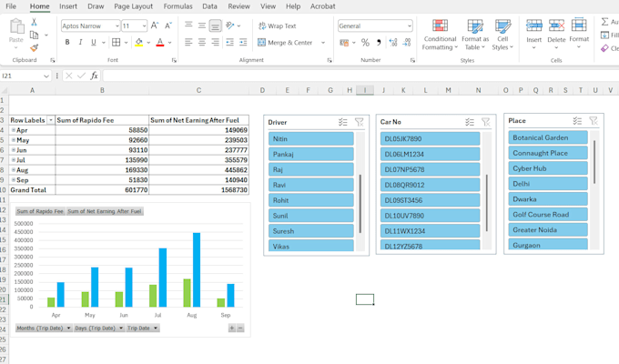Open Format as Table gallery

point(475,35)
